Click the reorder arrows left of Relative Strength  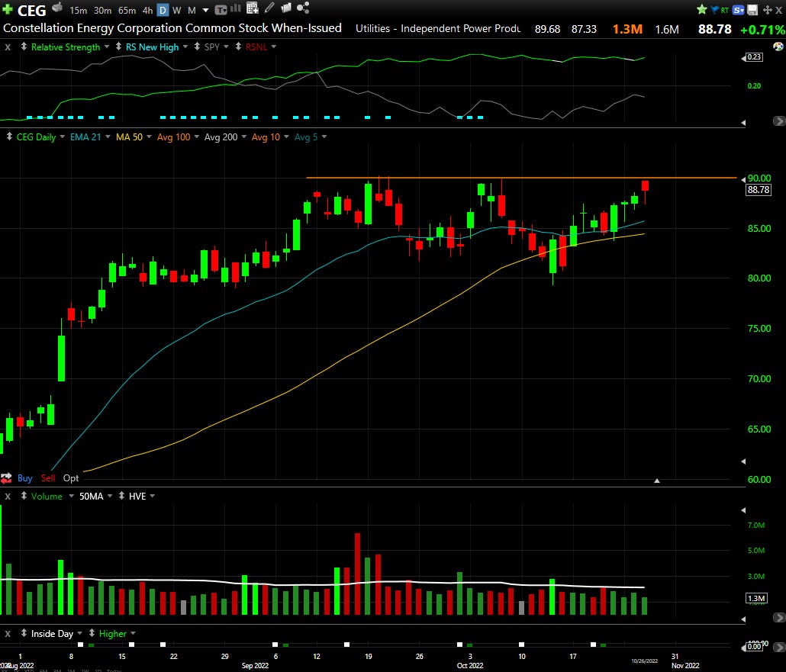tap(24, 47)
